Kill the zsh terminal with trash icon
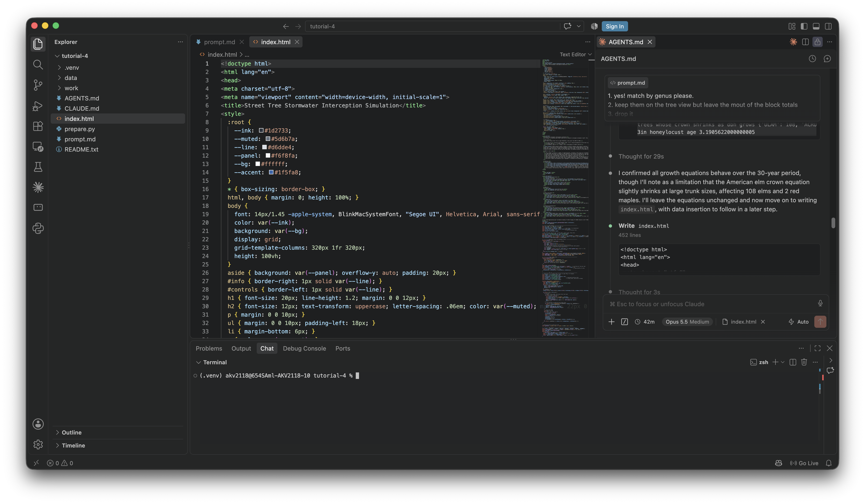The width and height of the screenshot is (865, 504). point(804,362)
